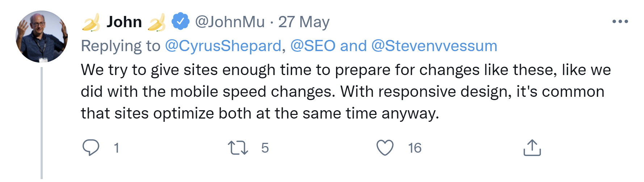Image resolution: width=644 pixels, height=182 pixels.
Task: Share the tweet via upload arrow icon
Action: tap(532, 148)
